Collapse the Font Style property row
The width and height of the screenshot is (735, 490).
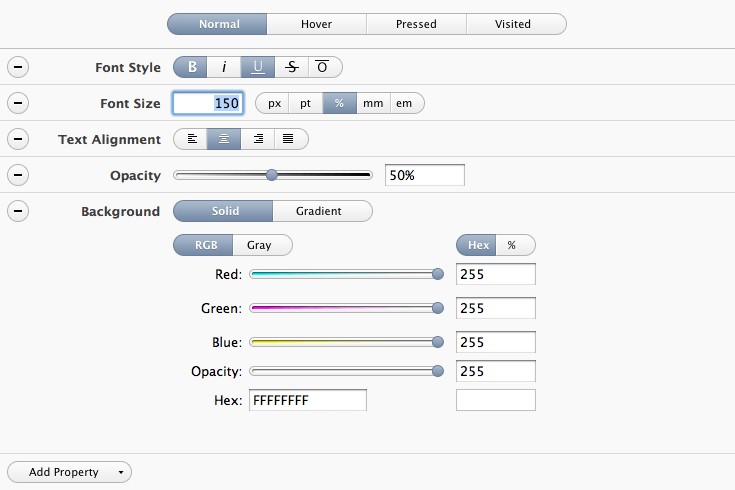pyautogui.click(x=18, y=67)
